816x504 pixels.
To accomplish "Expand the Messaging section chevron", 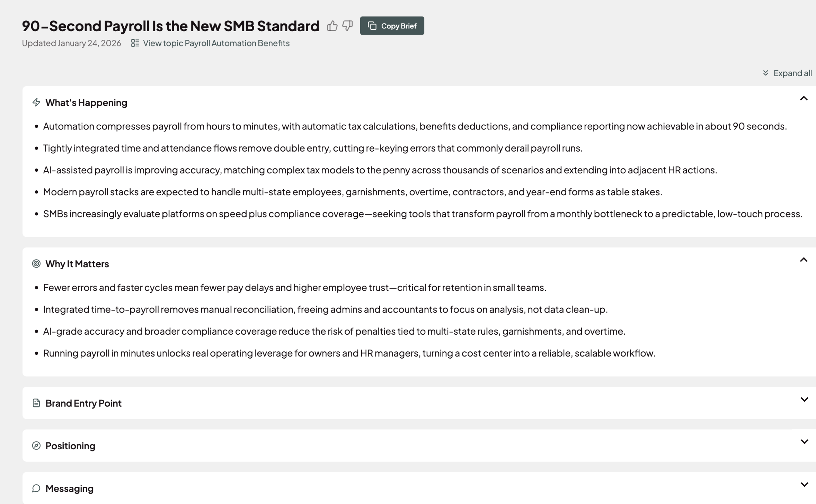I will coord(804,485).
